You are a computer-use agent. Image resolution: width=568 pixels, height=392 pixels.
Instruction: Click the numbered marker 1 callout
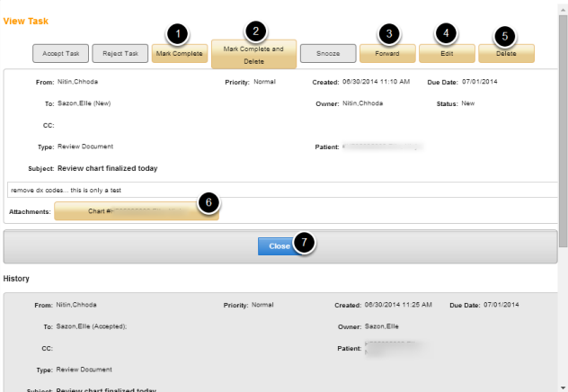coord(178,33)
